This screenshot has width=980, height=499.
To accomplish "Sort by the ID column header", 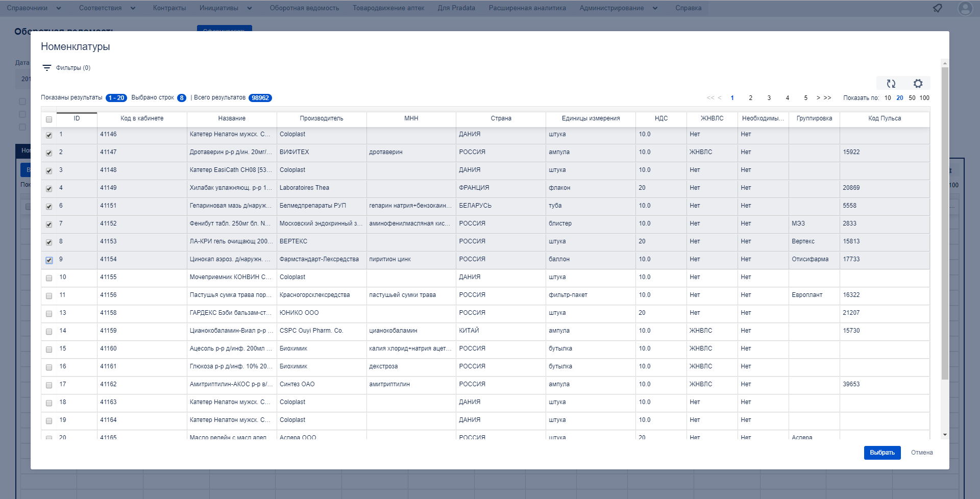I will coord(77,118).
